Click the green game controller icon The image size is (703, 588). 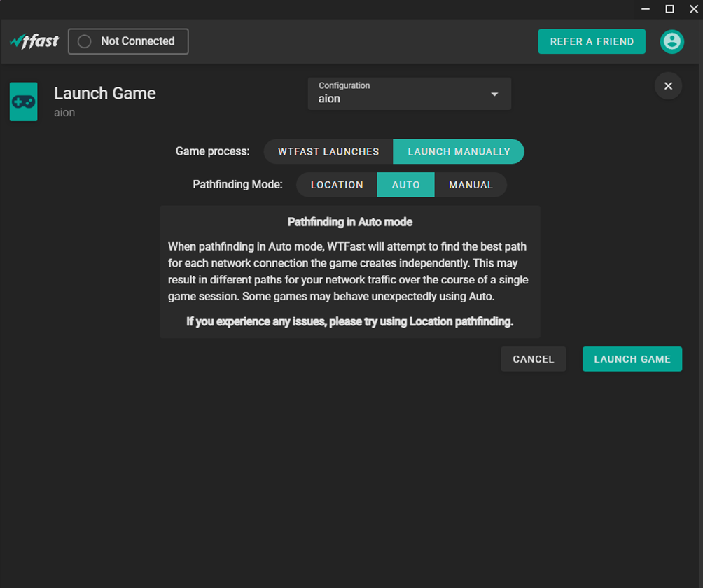pyautogui.click(x=24, y=102)
